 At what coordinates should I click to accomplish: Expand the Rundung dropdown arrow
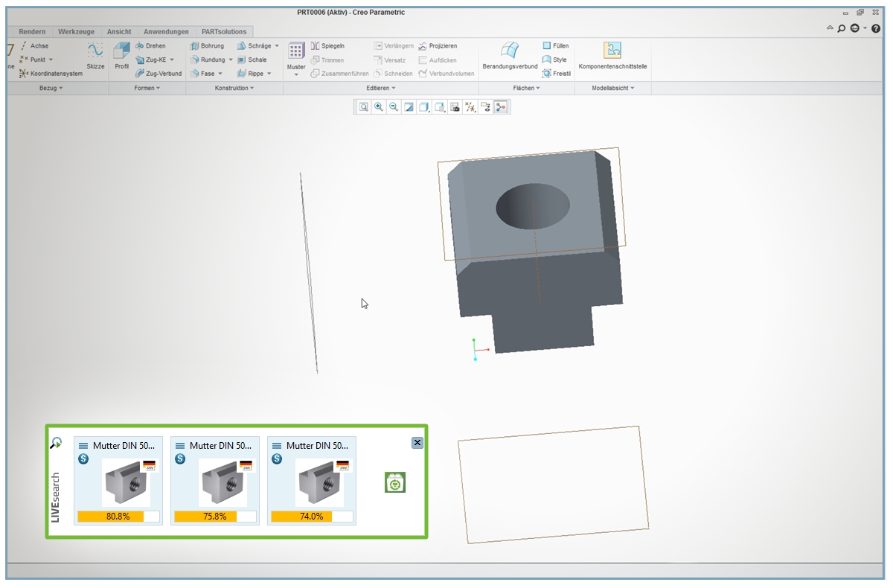231,60
